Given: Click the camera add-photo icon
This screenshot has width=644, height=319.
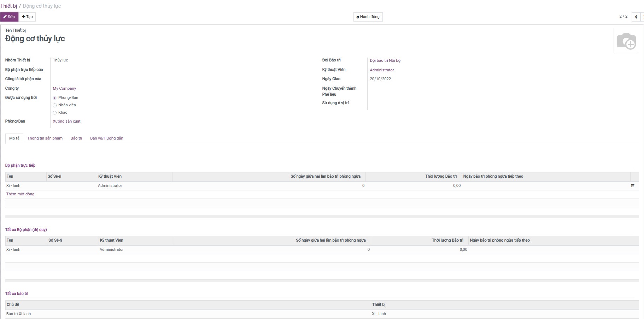Looking at the screenshot, I should [x=626, y=41].
